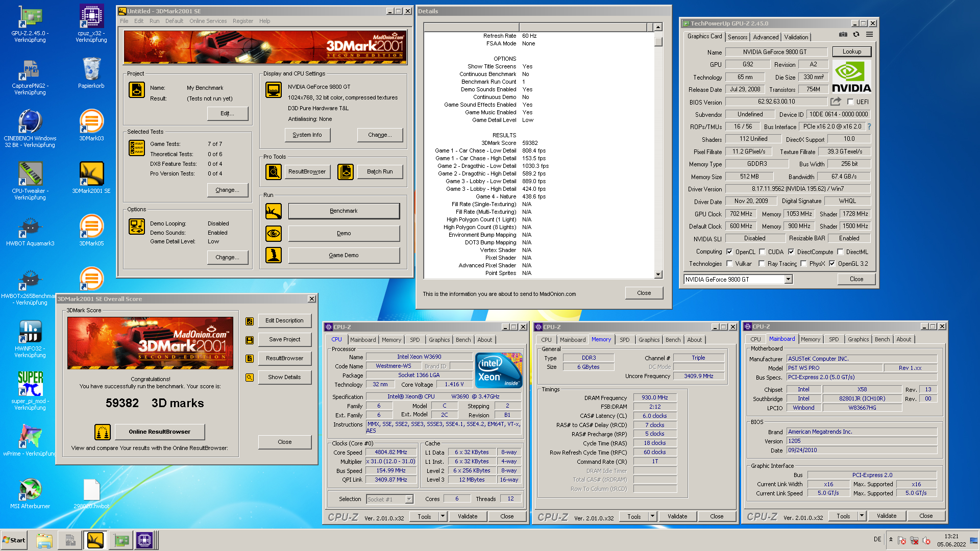The height and width of the screenshot is (551, 980).
Task: Open the SPD tab in the CPU-Z CPU window
Action: coord(415,340)
